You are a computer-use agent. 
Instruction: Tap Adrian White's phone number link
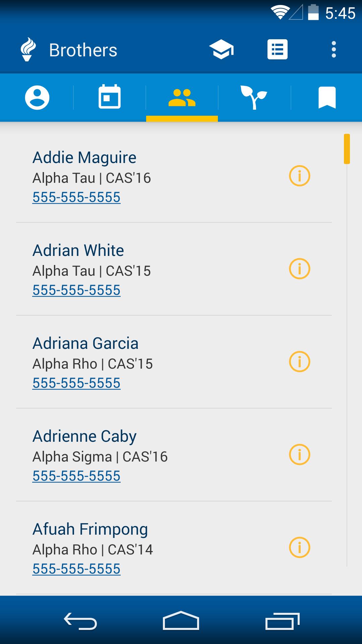click(x=76, y=290)
